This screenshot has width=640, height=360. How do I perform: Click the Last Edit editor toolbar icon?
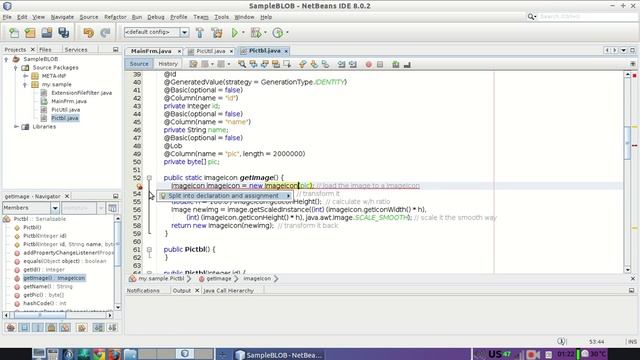[193, 64]
